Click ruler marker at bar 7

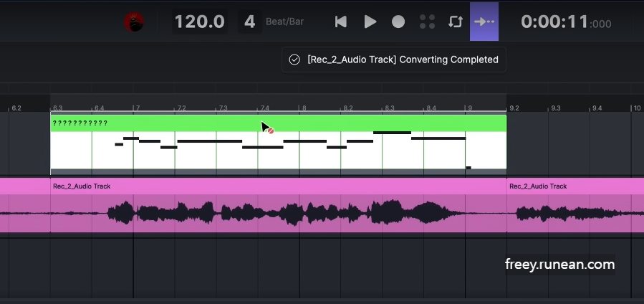pos(137,108)
